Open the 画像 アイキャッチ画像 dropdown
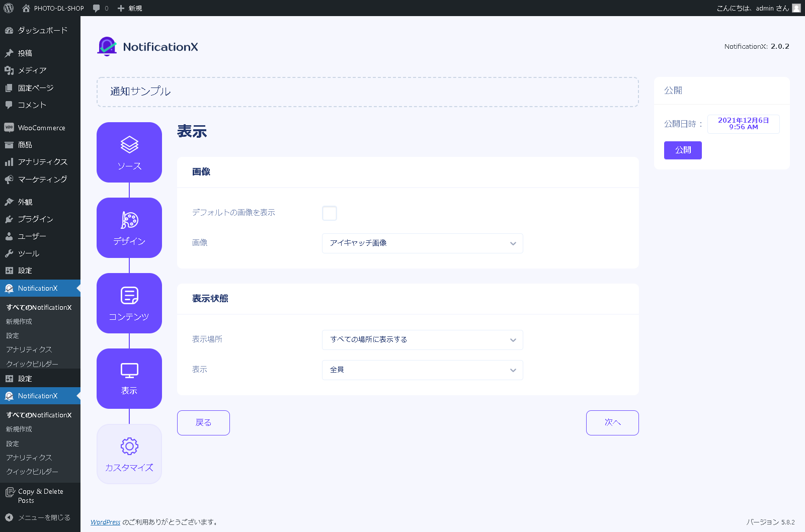This screenshot has width=805, height=532. 423,243
